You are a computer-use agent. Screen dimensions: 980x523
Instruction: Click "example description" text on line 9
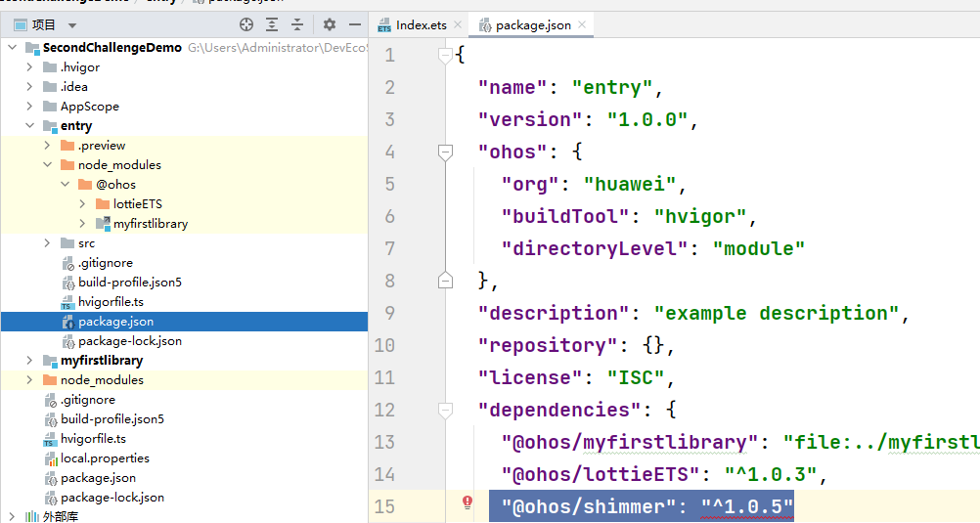776,313
